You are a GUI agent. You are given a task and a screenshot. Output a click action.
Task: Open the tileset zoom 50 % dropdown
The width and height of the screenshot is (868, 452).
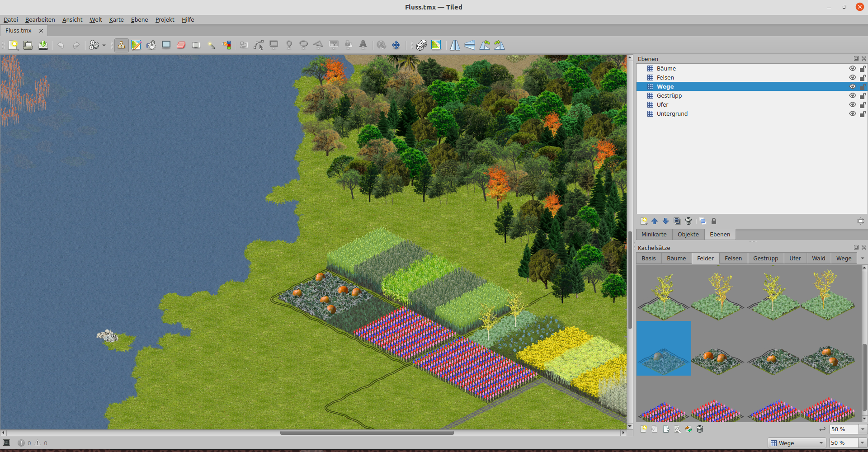point(862,429)
